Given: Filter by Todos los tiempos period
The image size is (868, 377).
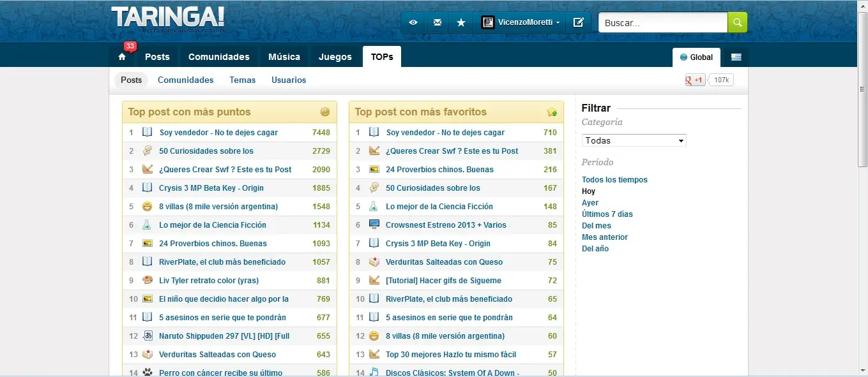Looking at the screenshot, I should 614,180.
